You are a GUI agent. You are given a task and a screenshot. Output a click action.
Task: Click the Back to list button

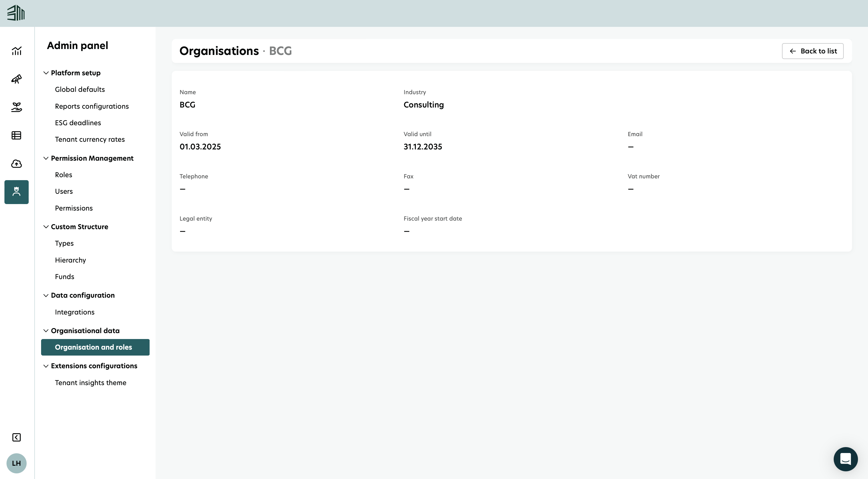[x=812, y=51]
